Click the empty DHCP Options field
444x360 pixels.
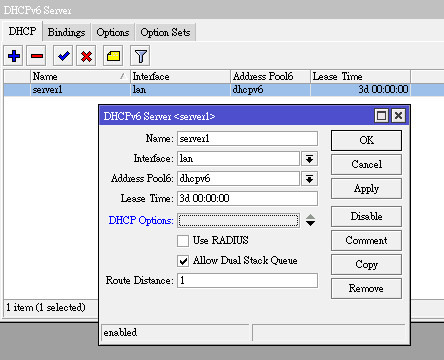click(238, 220)
